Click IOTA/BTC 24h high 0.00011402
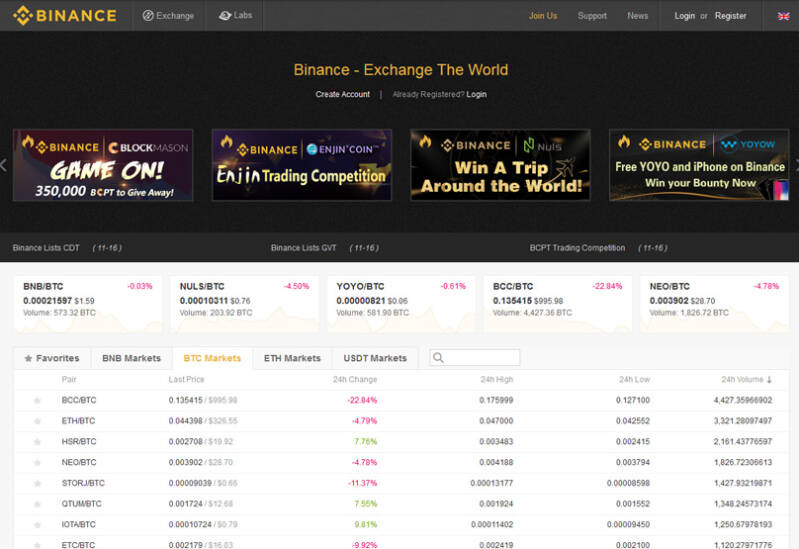Screen dimensions: 799x549 (492, 525)
